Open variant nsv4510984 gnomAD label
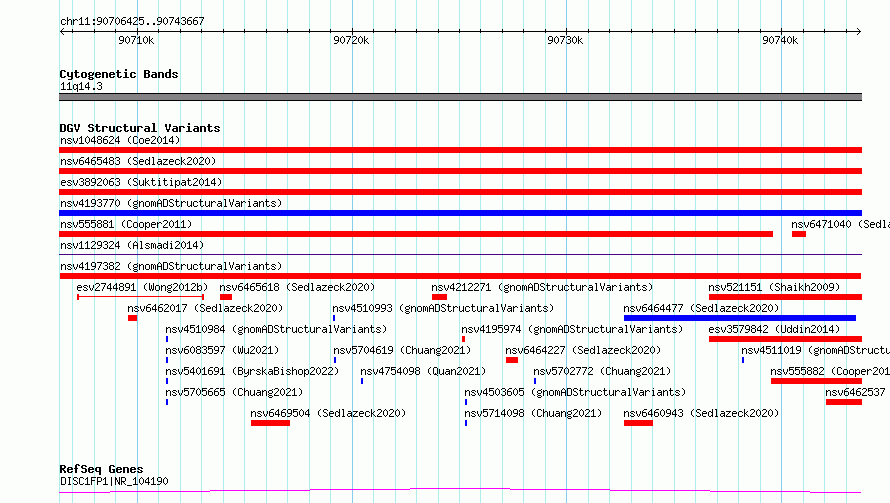This screenshot has width=890, height=503. [x=276, y=329]
